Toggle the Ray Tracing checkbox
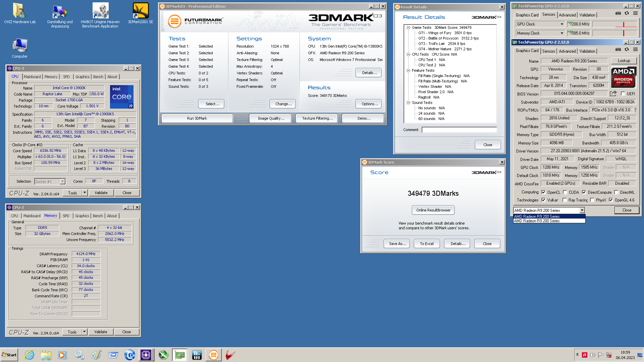The height and width of the screenshot is (362, 644). [x=565, y=200]
